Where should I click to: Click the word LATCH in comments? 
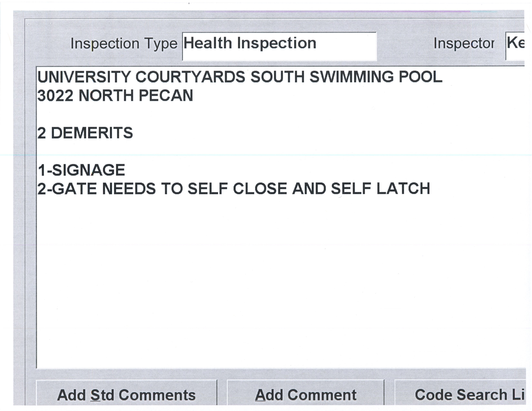point(403,189)
